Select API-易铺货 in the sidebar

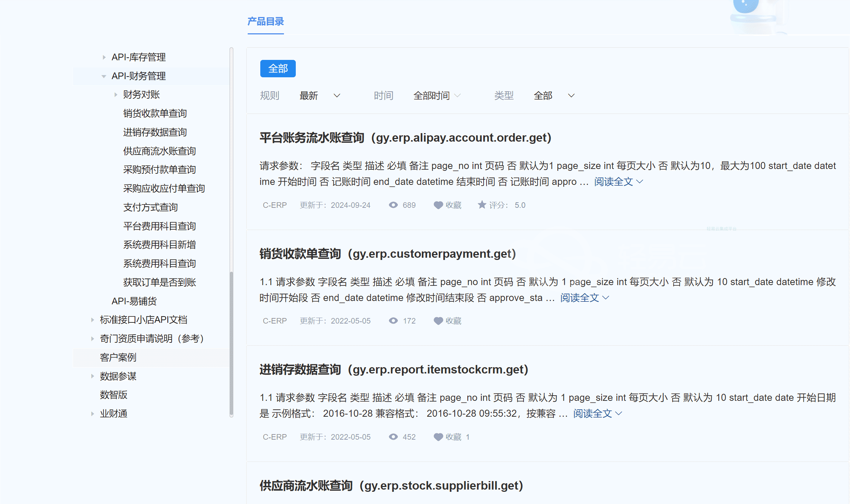pos(134,301)
